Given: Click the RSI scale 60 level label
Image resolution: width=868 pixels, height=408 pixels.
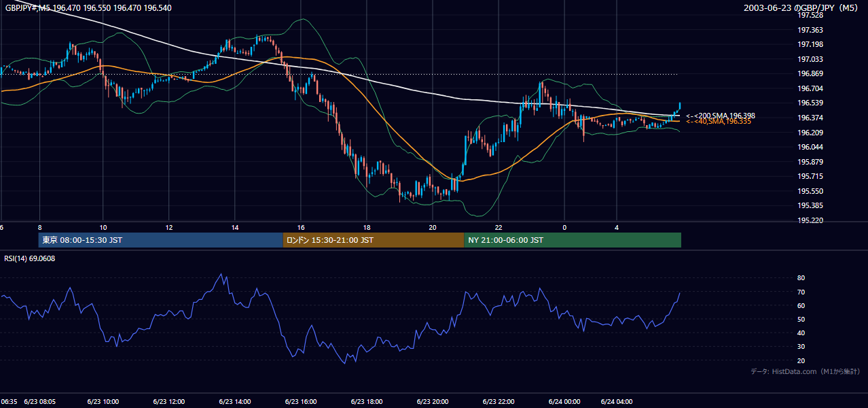Looking at the screenshot, I should (801, 305).
